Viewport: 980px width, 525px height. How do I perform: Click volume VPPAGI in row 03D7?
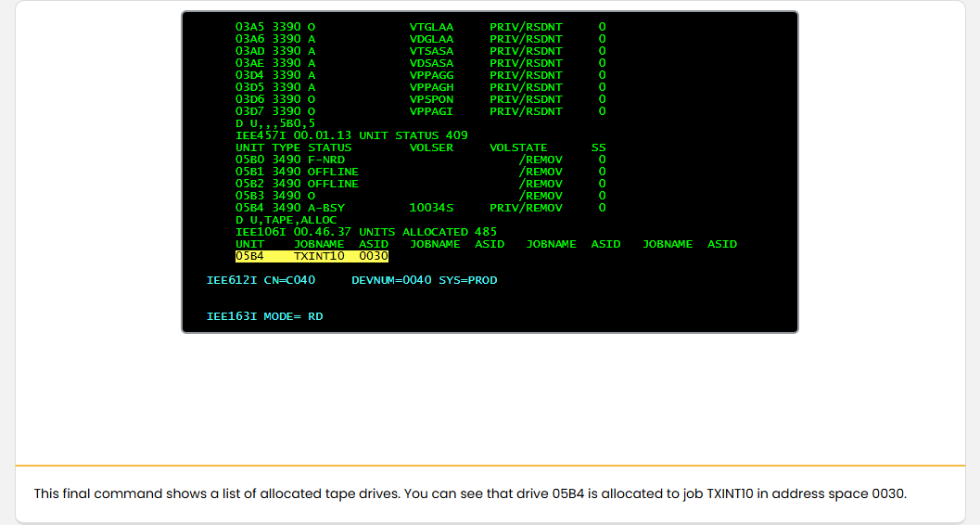(x=431, y=111)
